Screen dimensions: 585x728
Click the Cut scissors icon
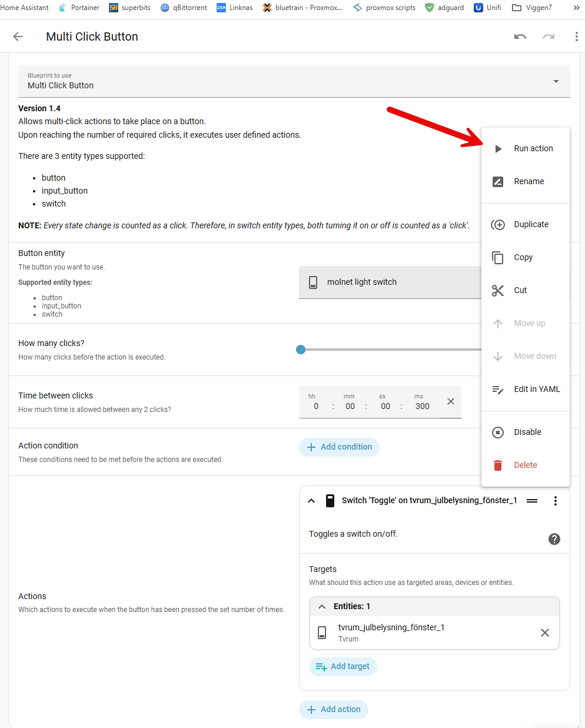pos(498,291)
